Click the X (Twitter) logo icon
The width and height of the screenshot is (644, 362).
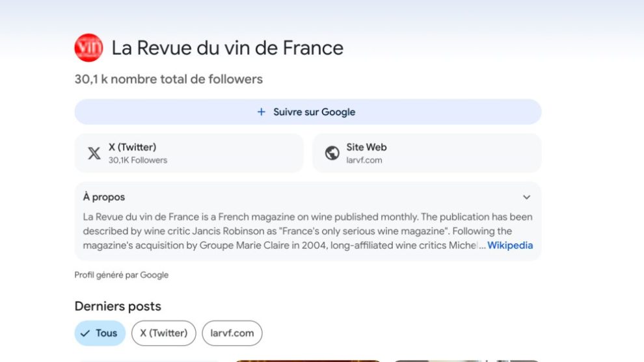[94, 153]
